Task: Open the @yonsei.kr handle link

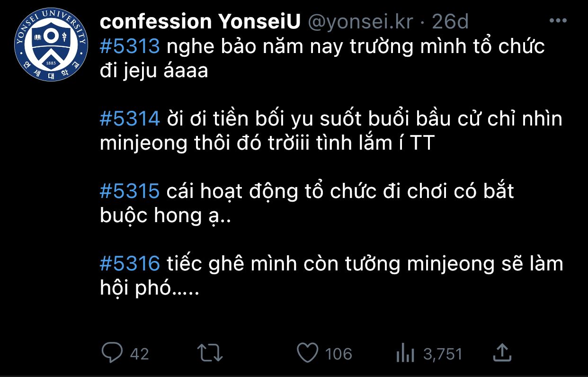Action: point(361,22)
